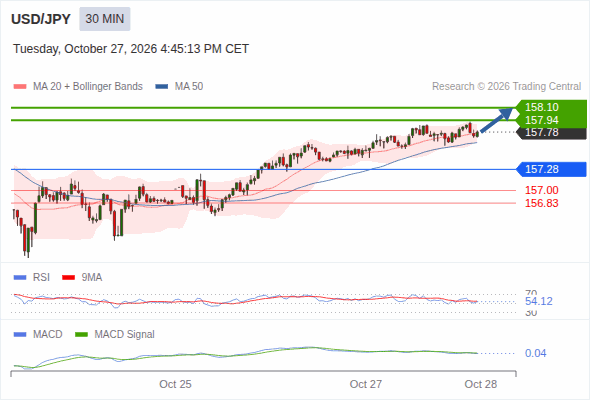Click the RSI blue legend swatch

tap(20, 278)
